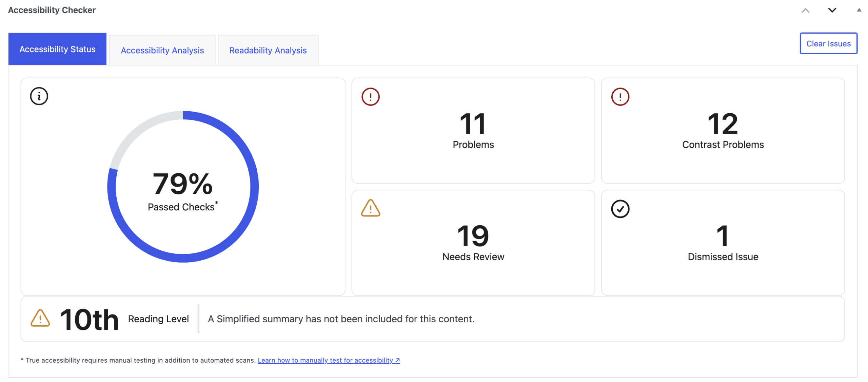
Task: Click the red alert icon above Contrast Problems
Action: [620, 97]
